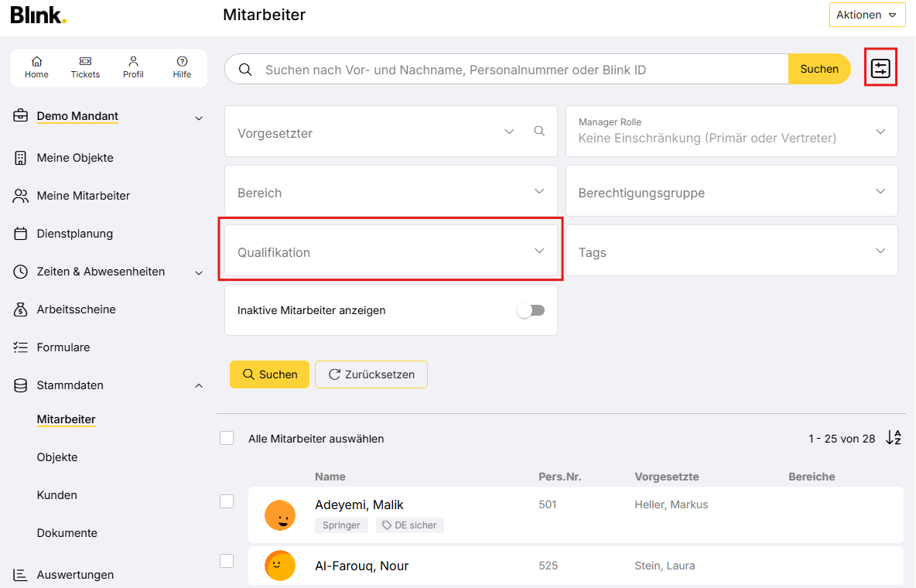
Task: Open the Aktionen dropdown menu
Action: click(x=866, y=15)
